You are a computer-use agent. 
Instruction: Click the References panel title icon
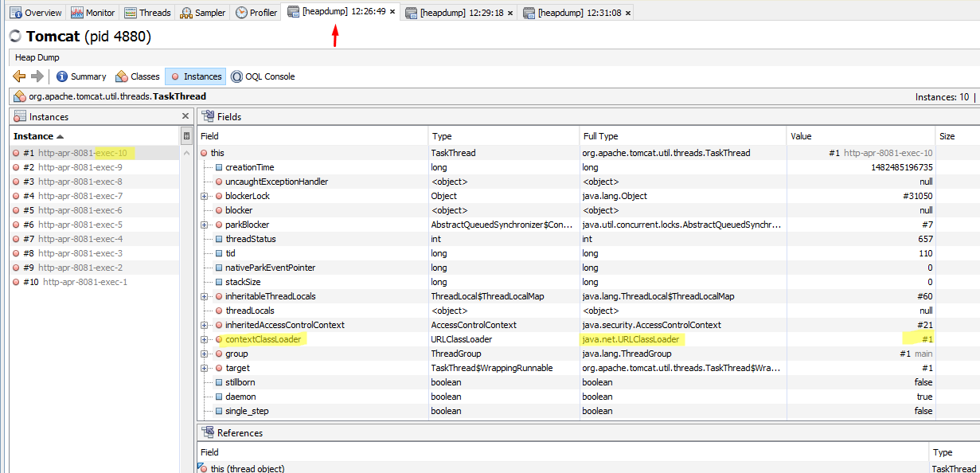click(208, 433)
